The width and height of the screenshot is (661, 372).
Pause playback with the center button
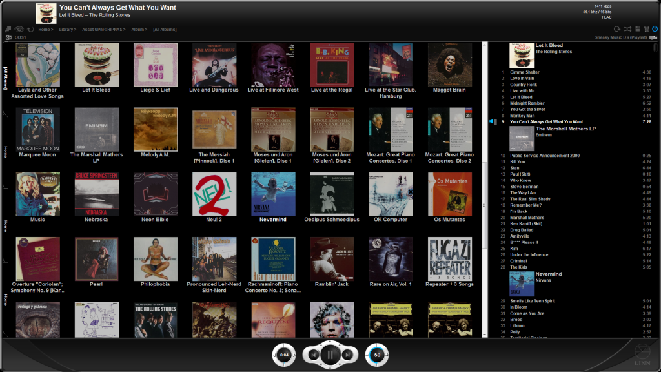point(330,355)
